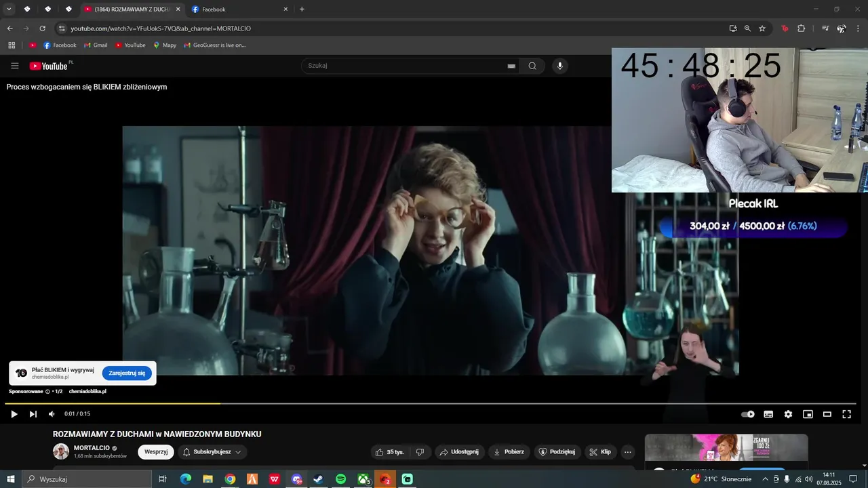The height and width of the screenshot is (488, 868).
Task: Select the ROZMAWIAMY Z DUCHAMI YouTube tab
Action: pos(132,9)
